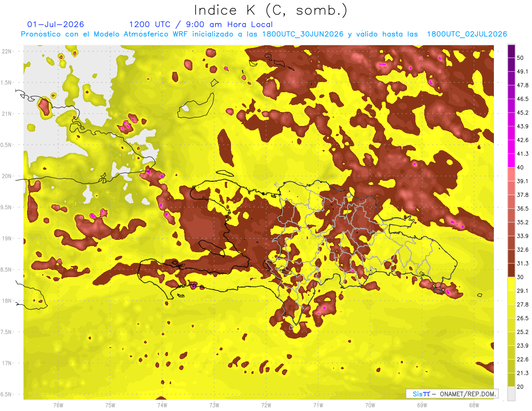Select the date "01-Jul-2026"
Screen dimensions: 532x411
(x=55, y=24)
